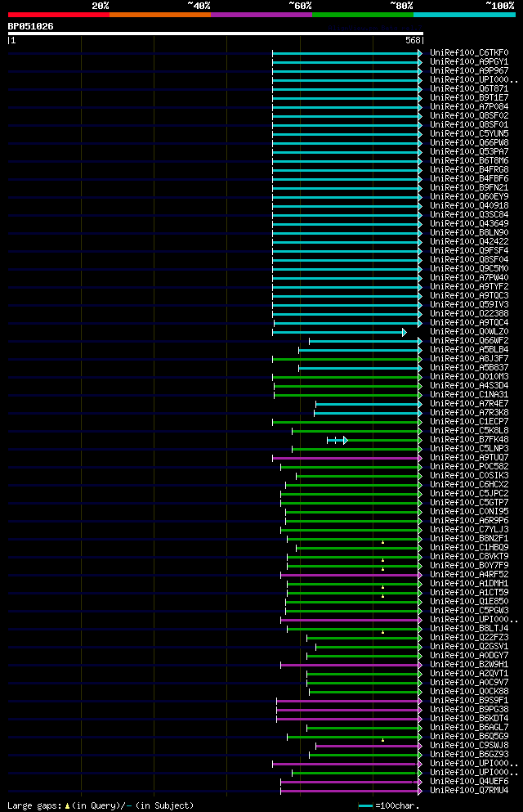Screen dimensions: 523x812
Task: Click the green ~80% legend segment
Action: tap(363, 15)
